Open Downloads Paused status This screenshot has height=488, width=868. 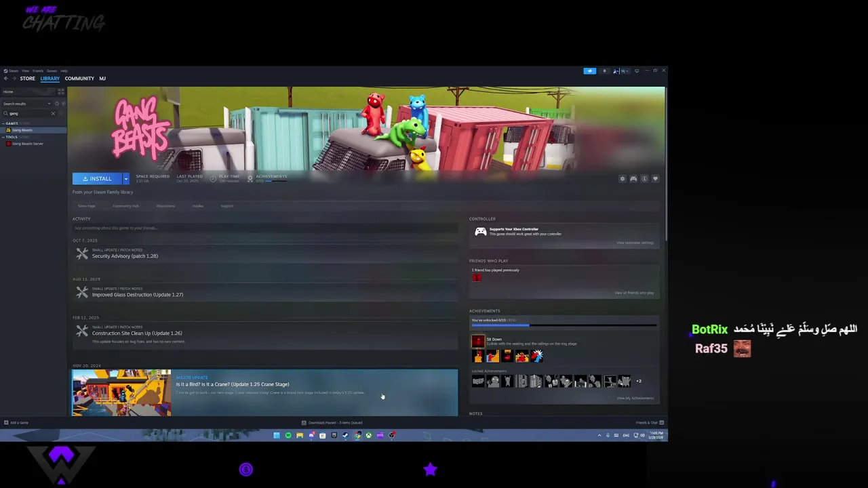pos(332,423)
